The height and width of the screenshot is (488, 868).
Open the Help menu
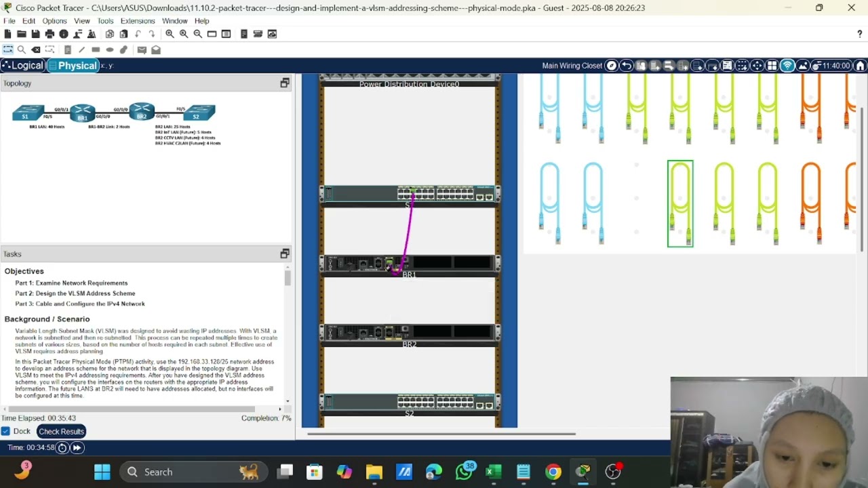click(201, 21)
